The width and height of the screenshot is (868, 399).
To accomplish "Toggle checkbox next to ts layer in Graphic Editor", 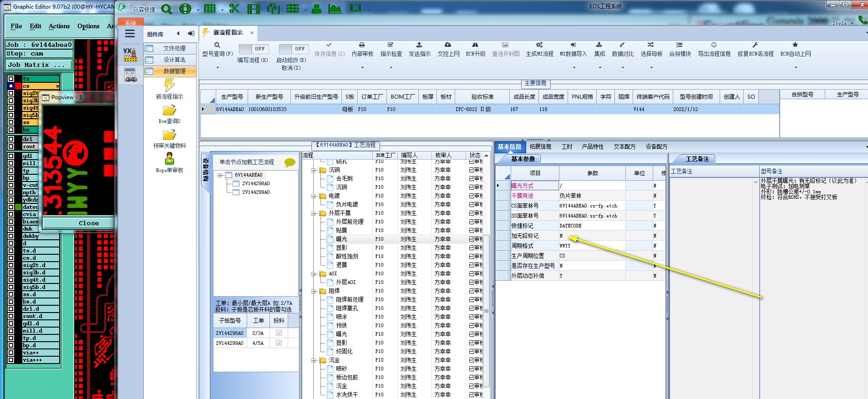I will tap(11, 79).
